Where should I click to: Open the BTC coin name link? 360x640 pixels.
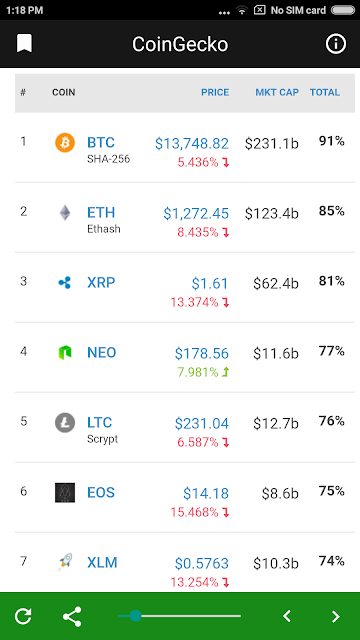tap(101, 142)
